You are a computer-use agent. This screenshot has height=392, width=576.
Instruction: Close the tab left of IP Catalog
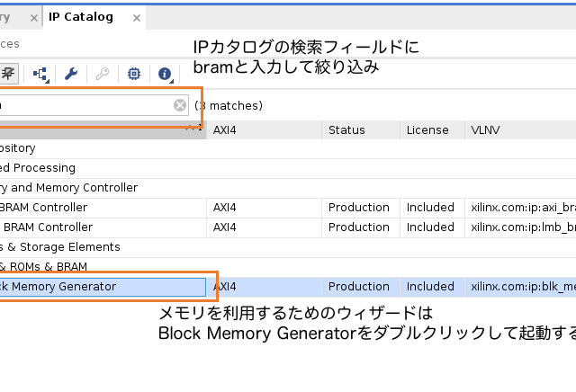point(33,17)
